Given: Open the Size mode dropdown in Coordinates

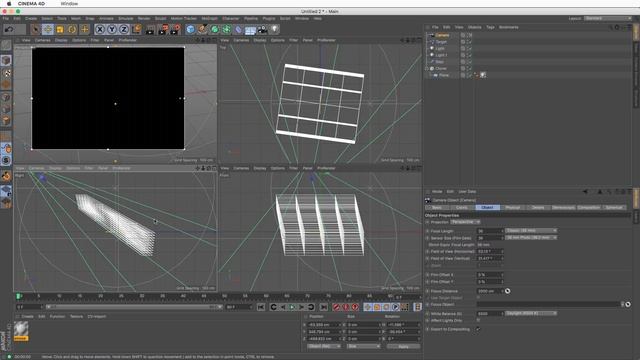Looking at the screenshot, I should (363, 346).
